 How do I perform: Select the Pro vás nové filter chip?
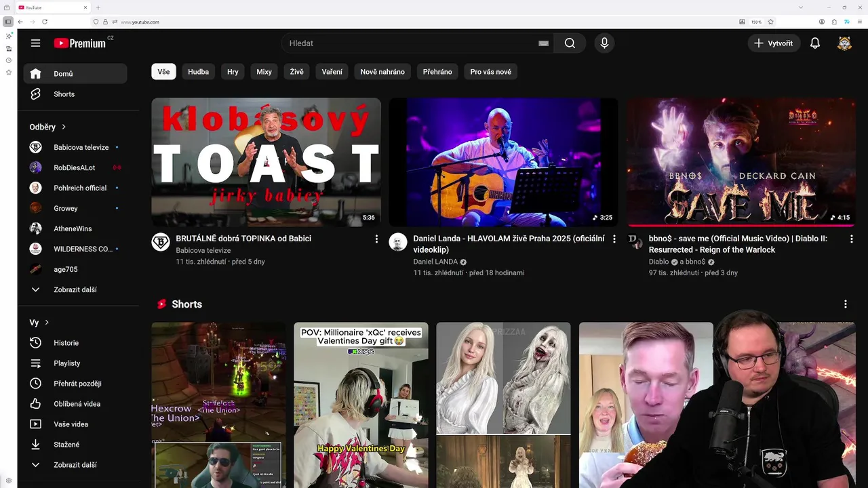(491, 72)
